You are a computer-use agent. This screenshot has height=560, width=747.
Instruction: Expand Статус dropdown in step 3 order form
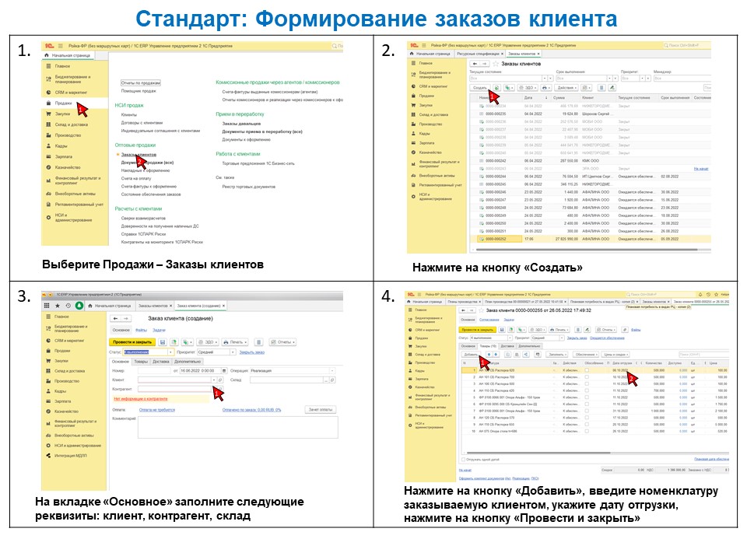point(170,352)
